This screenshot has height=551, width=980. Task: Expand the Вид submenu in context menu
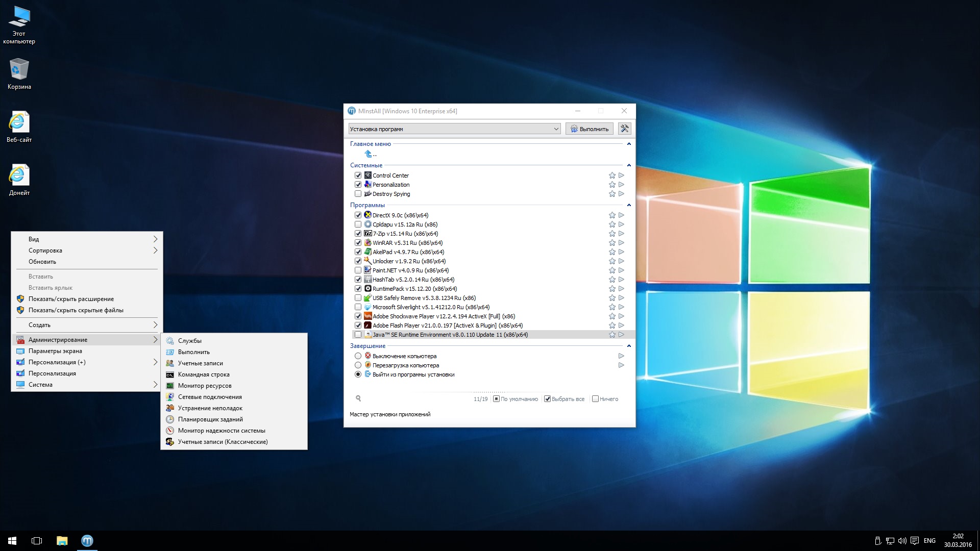point(87,239)
